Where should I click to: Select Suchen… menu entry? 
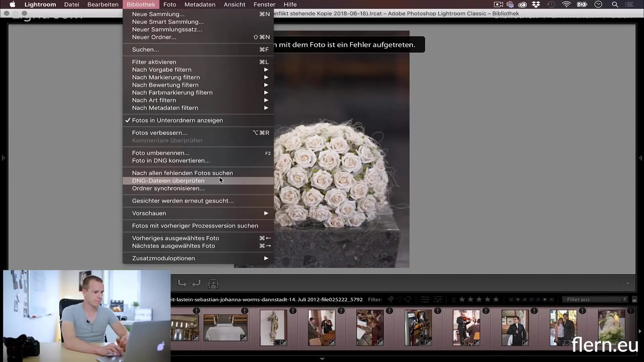pos(198,50)
